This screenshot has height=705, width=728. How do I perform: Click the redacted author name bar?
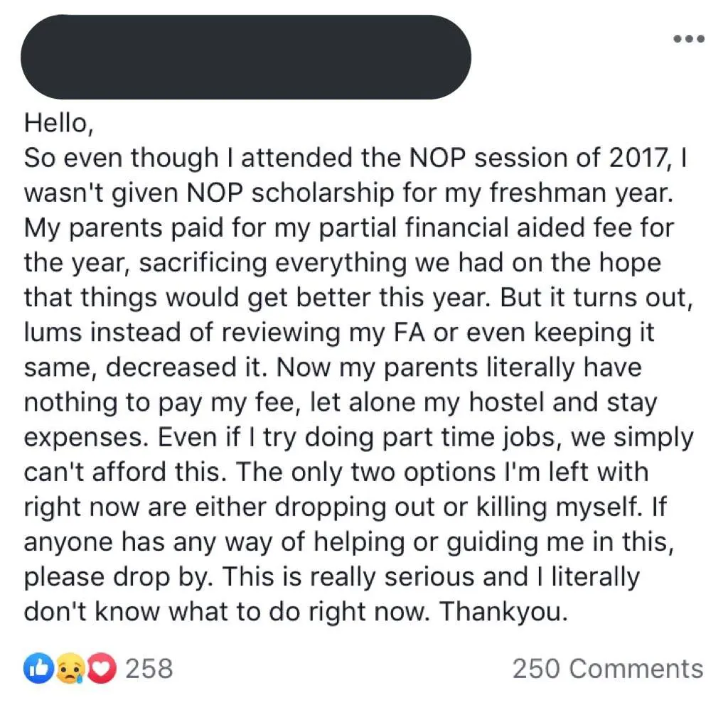246,57
